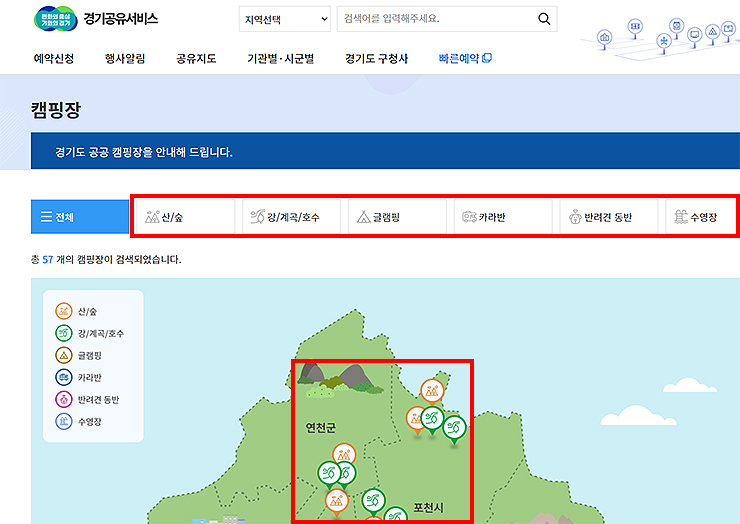Click the magnifier search icon
Image resolution: width=740 pixels, height=524 pixels.
coord(544,19)
